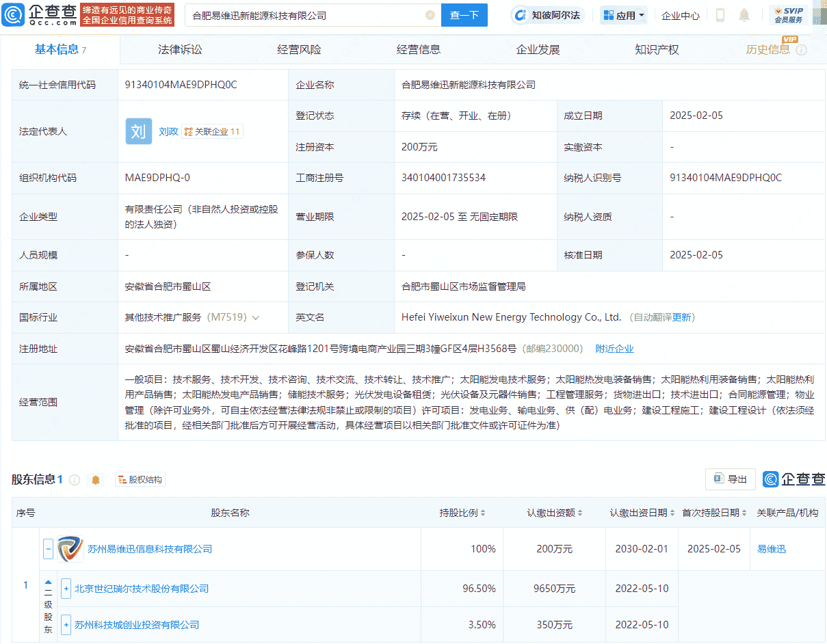The image size is (827, 644).
Task: Click 刘政's avatar portrait
Action: point(139,131)
